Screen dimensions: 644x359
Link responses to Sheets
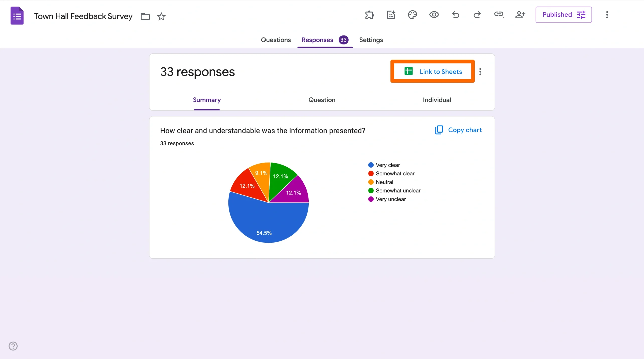tap(432, 71)
